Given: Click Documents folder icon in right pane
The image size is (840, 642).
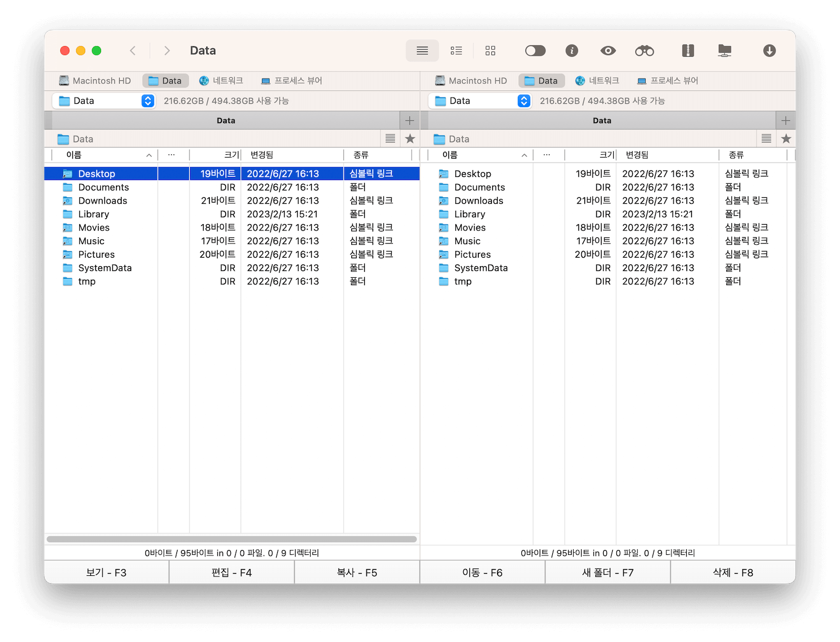Looking at the screenshot, I should [444, 187].
